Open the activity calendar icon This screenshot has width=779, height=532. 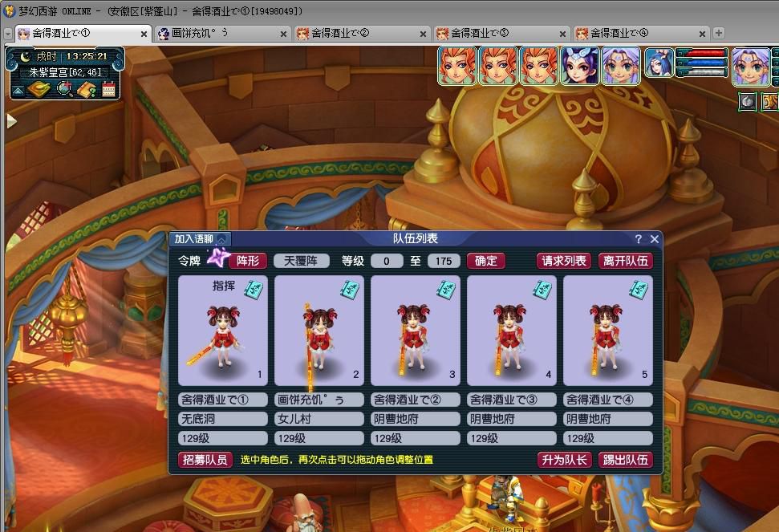coord(108,89)
